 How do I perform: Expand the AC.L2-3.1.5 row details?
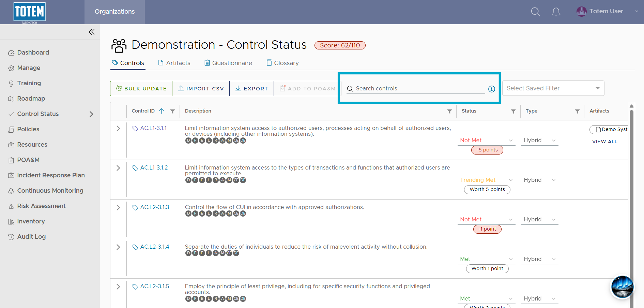coord(118,287)
